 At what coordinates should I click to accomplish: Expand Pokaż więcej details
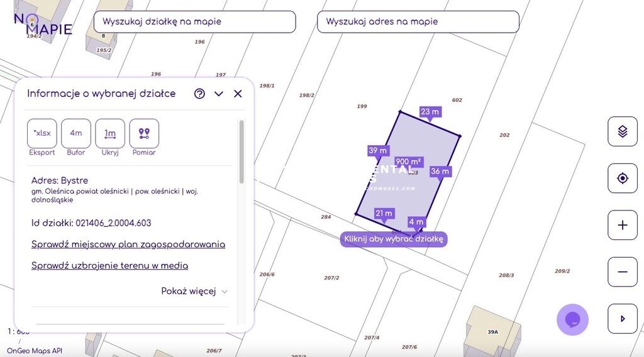click(194, 292)
